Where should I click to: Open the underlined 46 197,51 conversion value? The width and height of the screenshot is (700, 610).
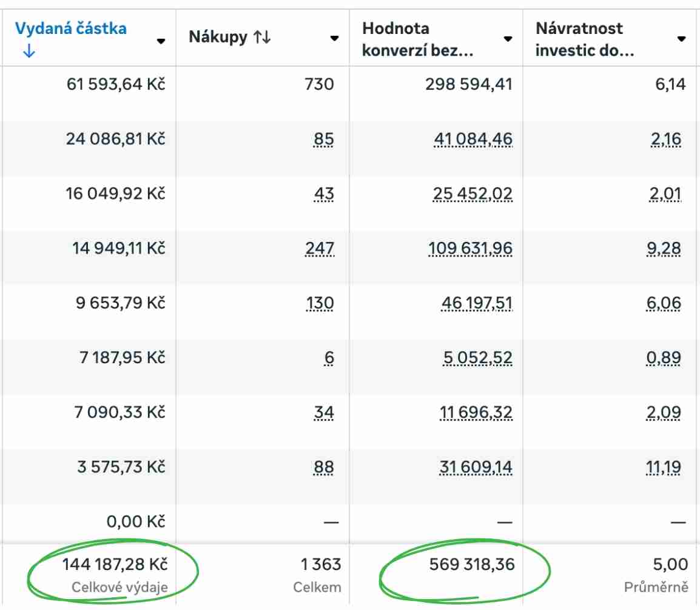click(x=477, y=303)
